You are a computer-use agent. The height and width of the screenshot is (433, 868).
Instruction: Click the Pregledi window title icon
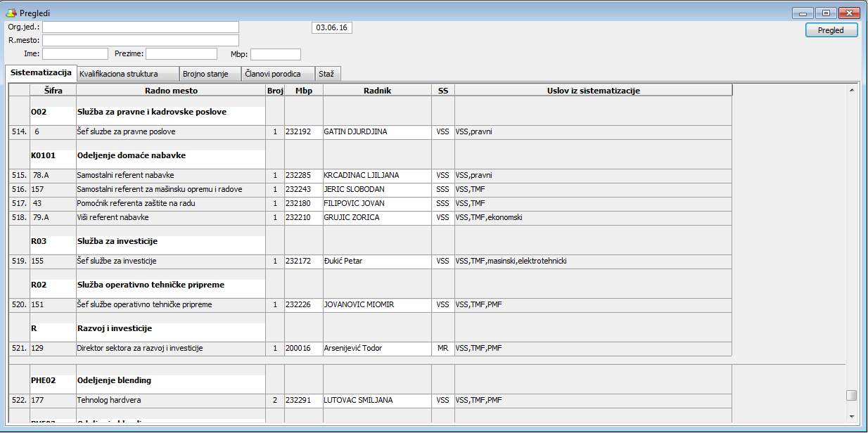(11, 13)
